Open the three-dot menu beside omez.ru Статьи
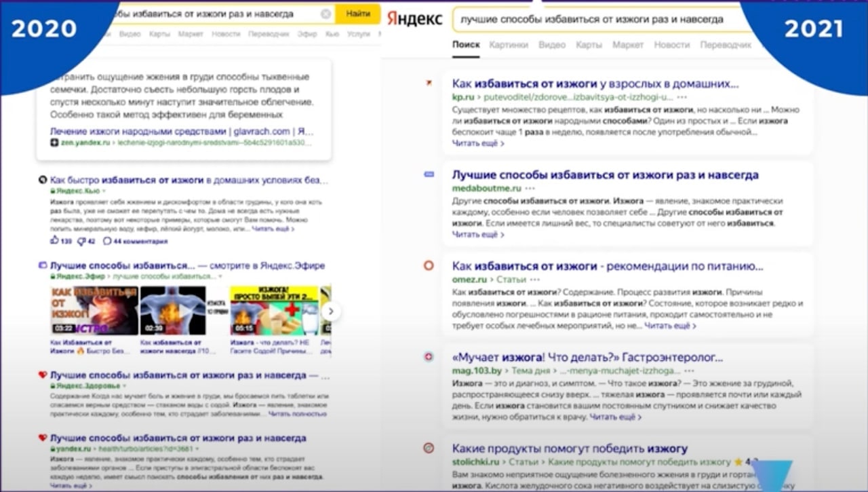Viewport: 868px width, 492px height. pos(535,280)
